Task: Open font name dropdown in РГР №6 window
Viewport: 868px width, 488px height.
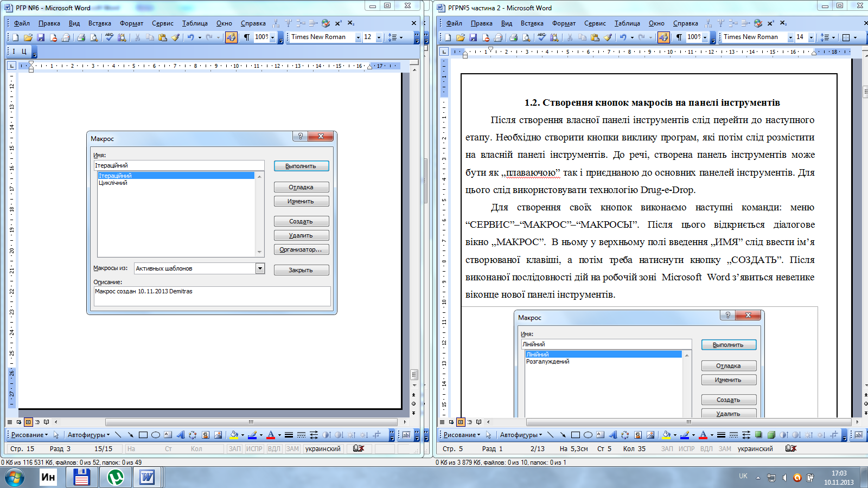Action: [358, 37]
